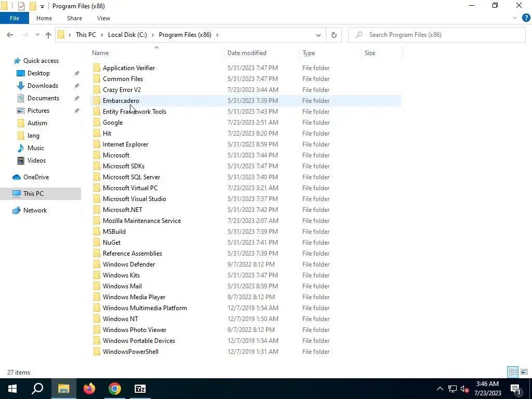
Task: Open the Share ribbon tab
Action: (74, 18)
